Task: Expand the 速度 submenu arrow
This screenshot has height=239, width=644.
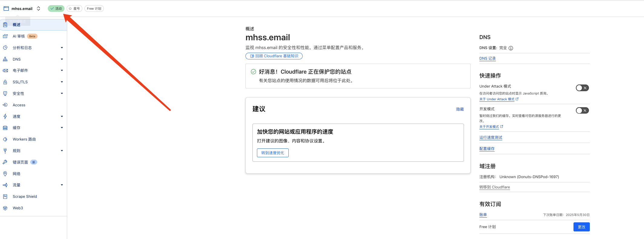Action: pyautogui.click(x=62, y=116)
